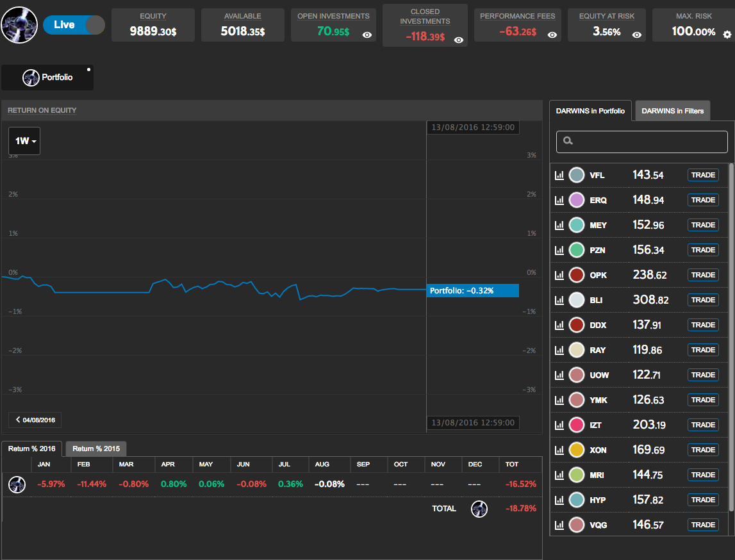
Task: Open the 1W timeframe dropdown
Action: pos(24,141)
